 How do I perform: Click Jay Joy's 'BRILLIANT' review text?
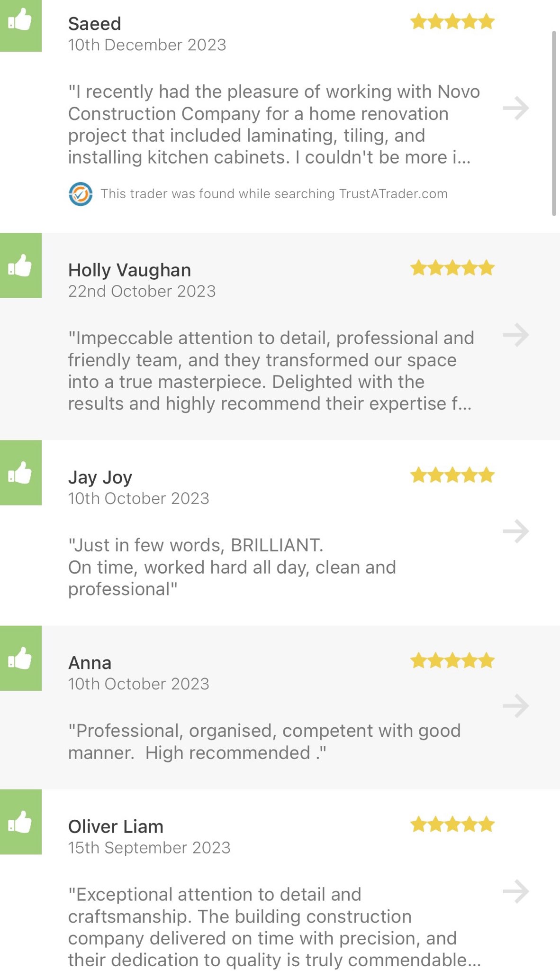point(232,567)
